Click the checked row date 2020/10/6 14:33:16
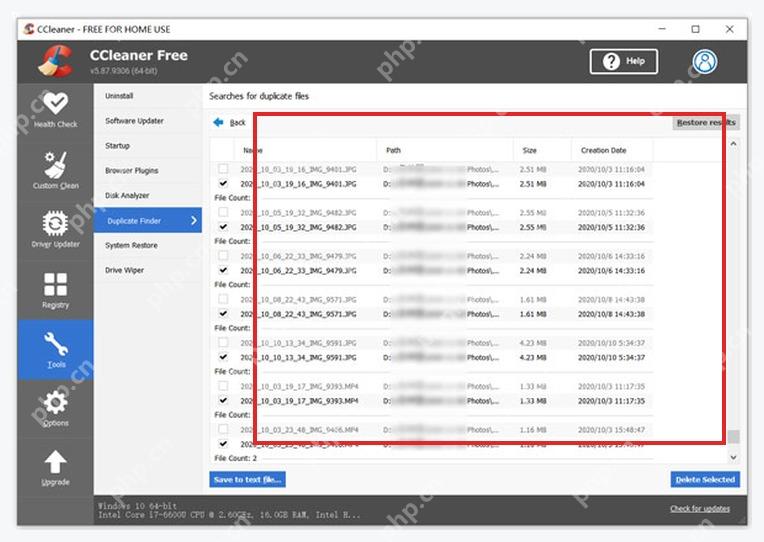This screenshot has height=542, width=764. coord(611,271)
